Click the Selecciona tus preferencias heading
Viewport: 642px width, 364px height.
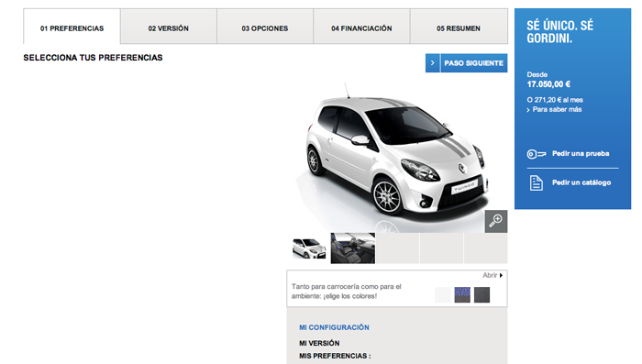93,58
